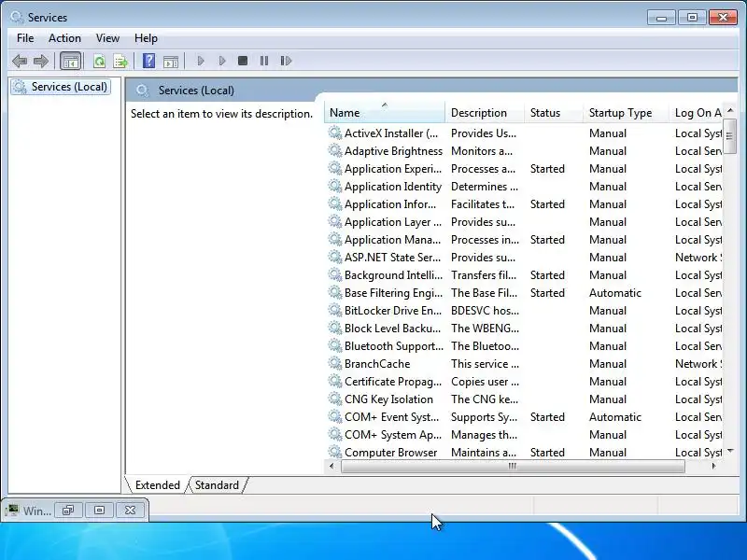Select the Certificate Propag... service

coord(392,382)
